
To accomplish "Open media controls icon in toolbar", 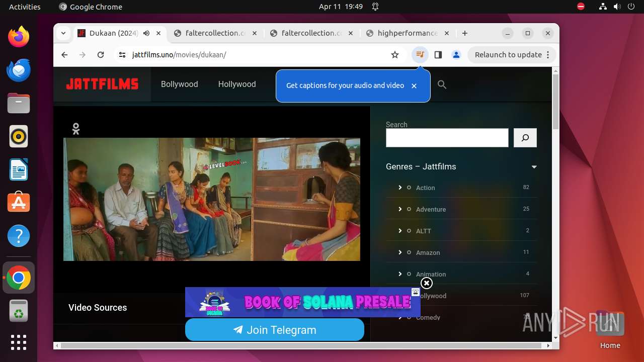I will [420, 55].
